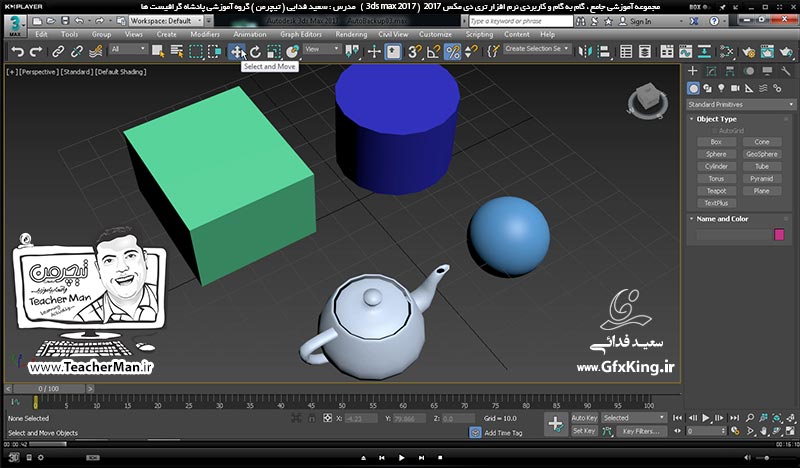The width and height of the screenshot is (800, 468).
Task: Click the Sign In link
Action: click(x=640, y=21)
